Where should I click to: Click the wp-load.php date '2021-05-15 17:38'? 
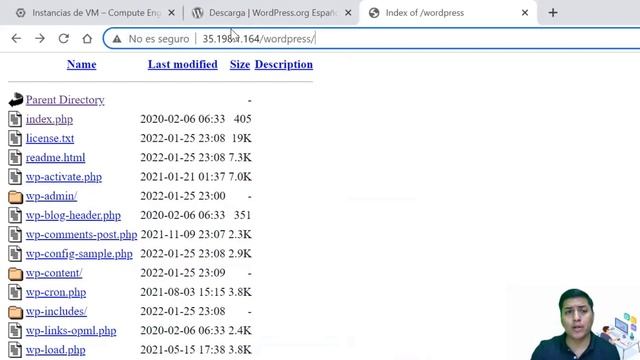point(182,349)
